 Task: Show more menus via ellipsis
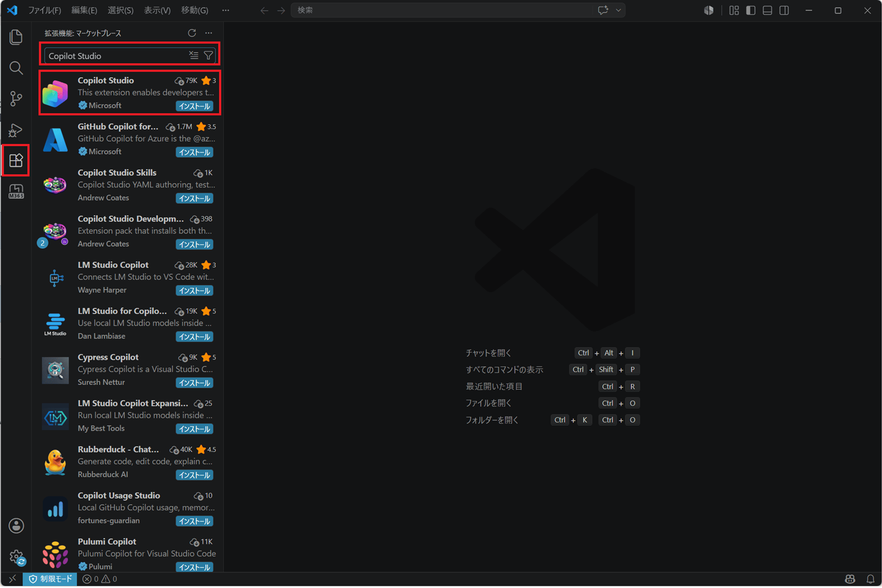coord(226,11)
